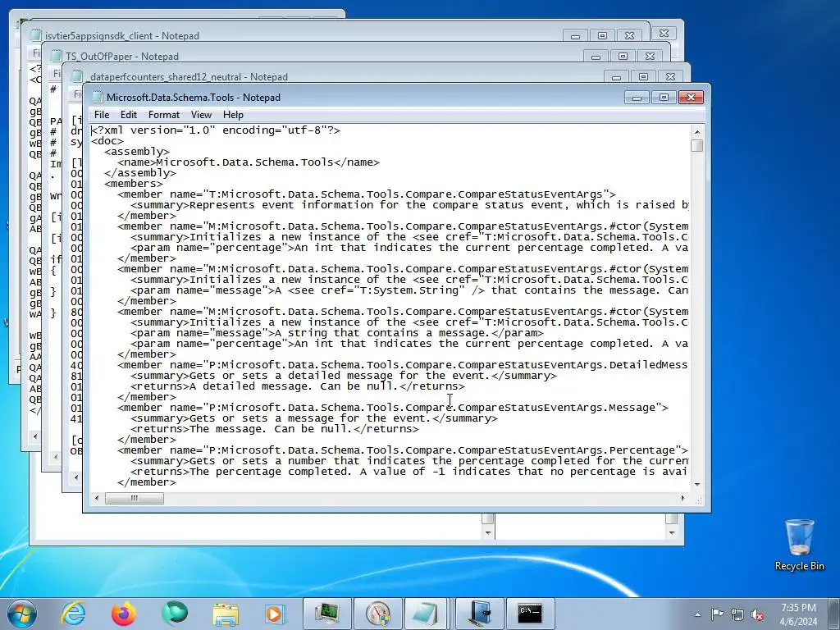Open Firefox from the taskbar
This screenshot has height=630, width=840.
tap(124, 614)
